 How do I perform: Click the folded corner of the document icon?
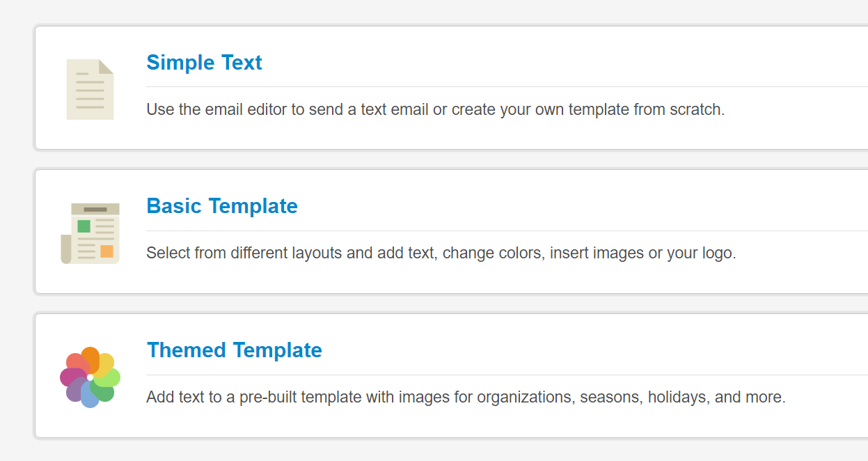point(106,66)
